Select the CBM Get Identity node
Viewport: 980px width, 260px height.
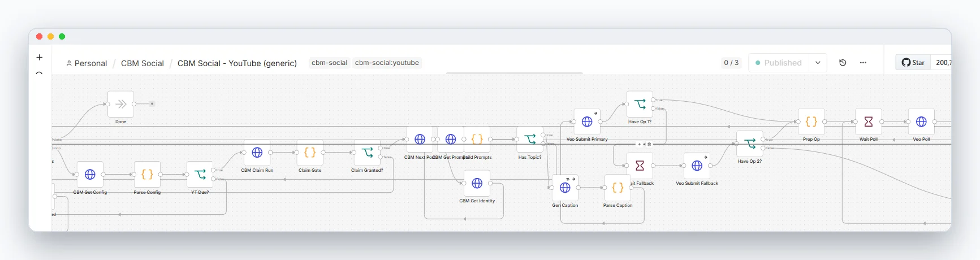click(477, 183)
